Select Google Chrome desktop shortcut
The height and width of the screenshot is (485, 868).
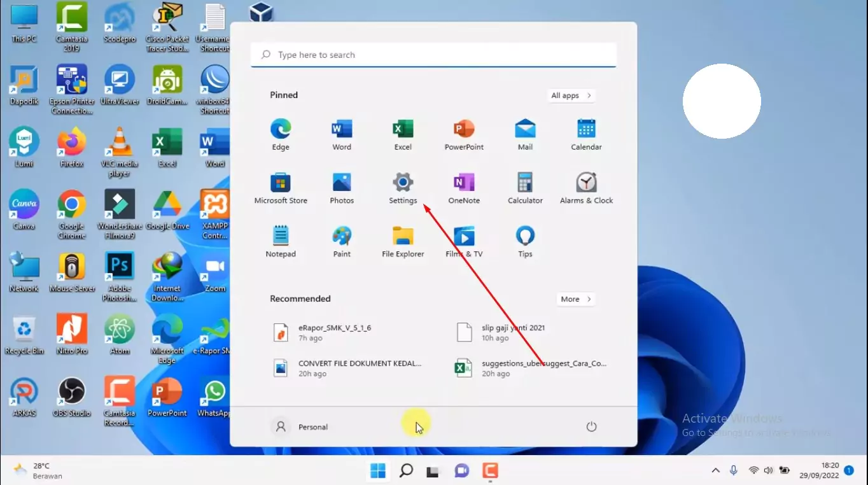coord(72,214)
